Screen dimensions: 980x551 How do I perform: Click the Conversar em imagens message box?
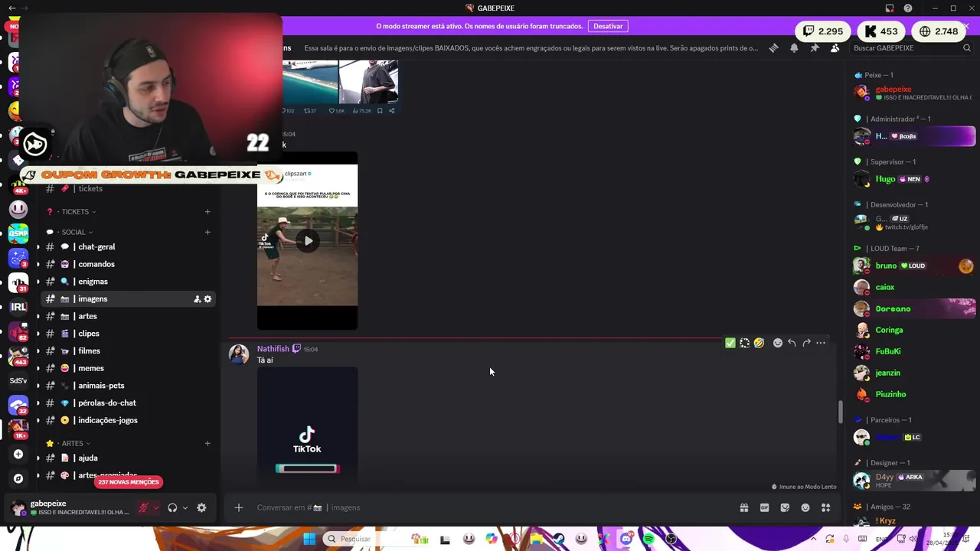coord(490,507)
